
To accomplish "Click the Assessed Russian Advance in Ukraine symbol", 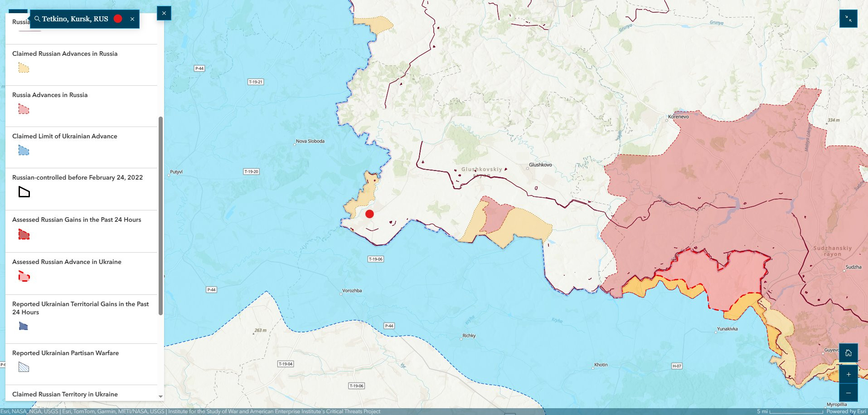I will click(x=24, y=276).
